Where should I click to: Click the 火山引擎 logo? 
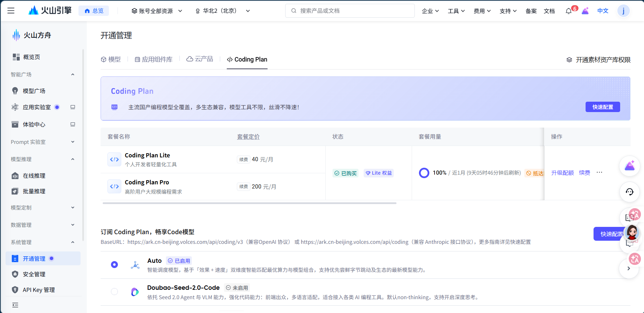(x=50, y=11)
